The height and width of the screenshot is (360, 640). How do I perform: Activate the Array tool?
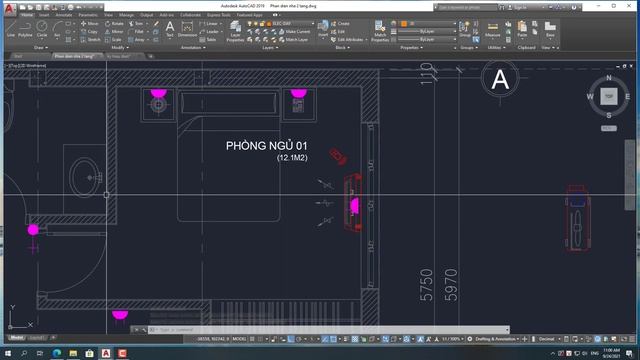tap(136, 40)
